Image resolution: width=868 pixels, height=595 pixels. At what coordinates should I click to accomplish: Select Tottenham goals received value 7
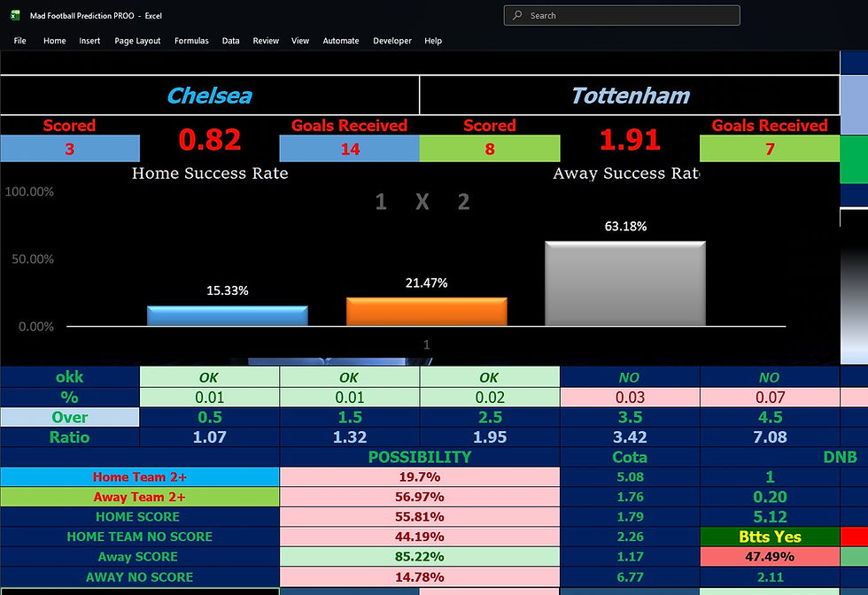pyautogui.click(x=770, y=149)
